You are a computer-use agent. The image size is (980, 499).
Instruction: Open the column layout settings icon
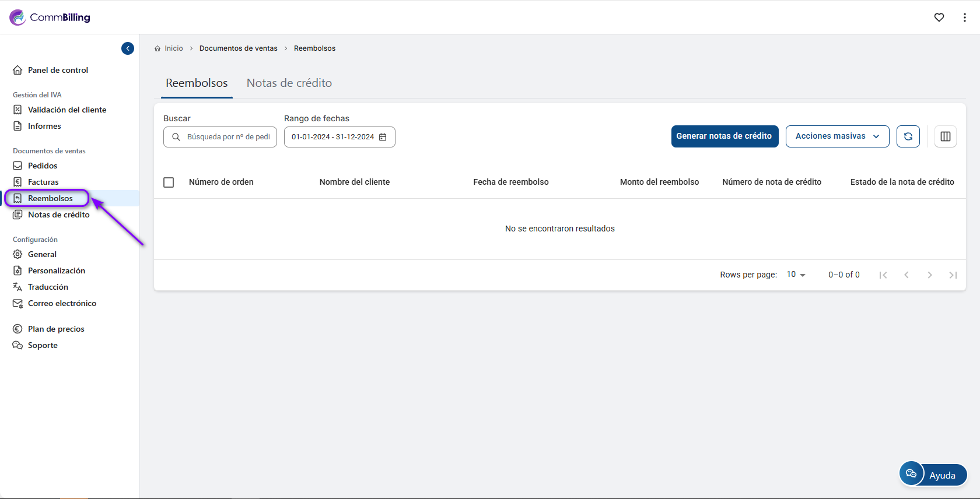[x=946, y=136]
